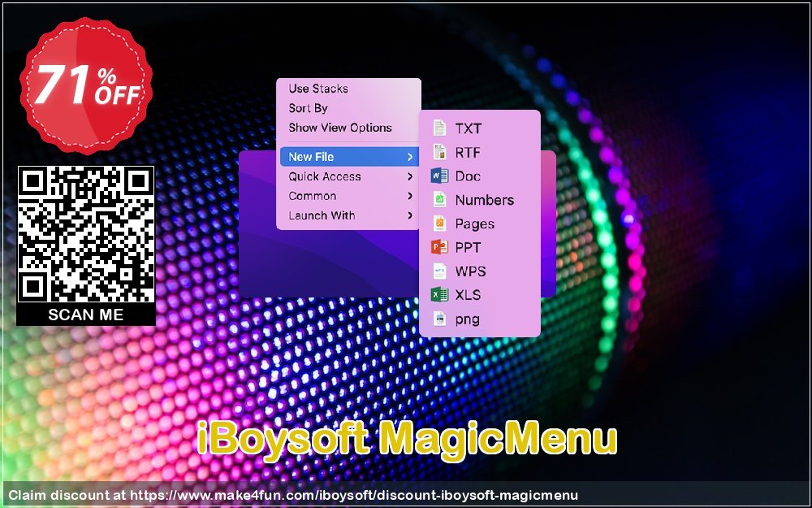
Task: Expand the Common submenu arrow
Action: 409,196
